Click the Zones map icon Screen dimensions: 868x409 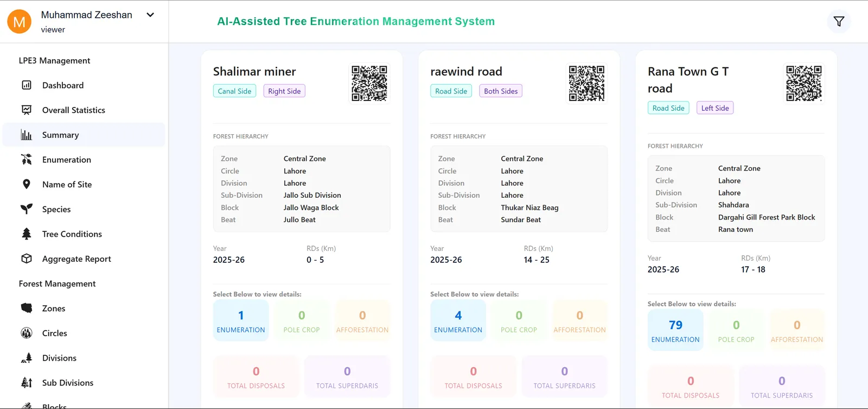click(x=27, y=308)
